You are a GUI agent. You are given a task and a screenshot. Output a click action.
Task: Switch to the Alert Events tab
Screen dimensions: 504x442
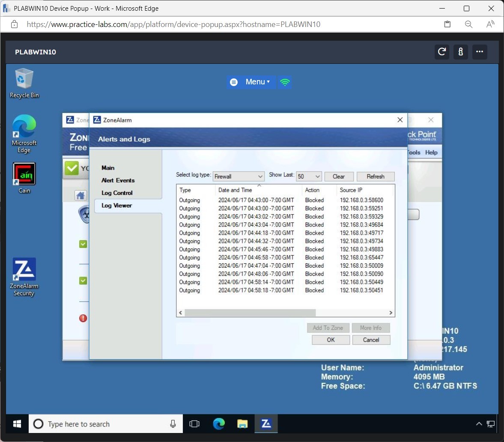[x=117, y=180]
